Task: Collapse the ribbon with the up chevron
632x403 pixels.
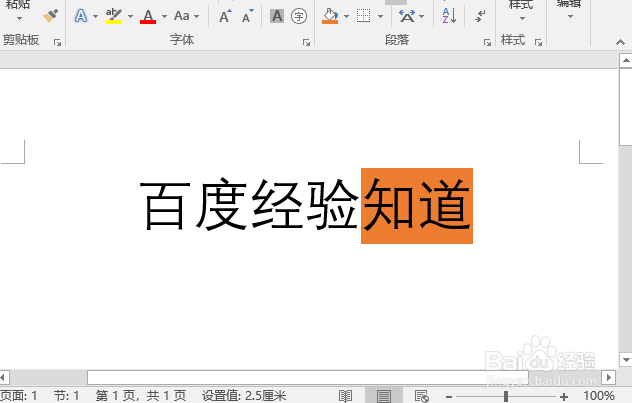Action: 620,42
